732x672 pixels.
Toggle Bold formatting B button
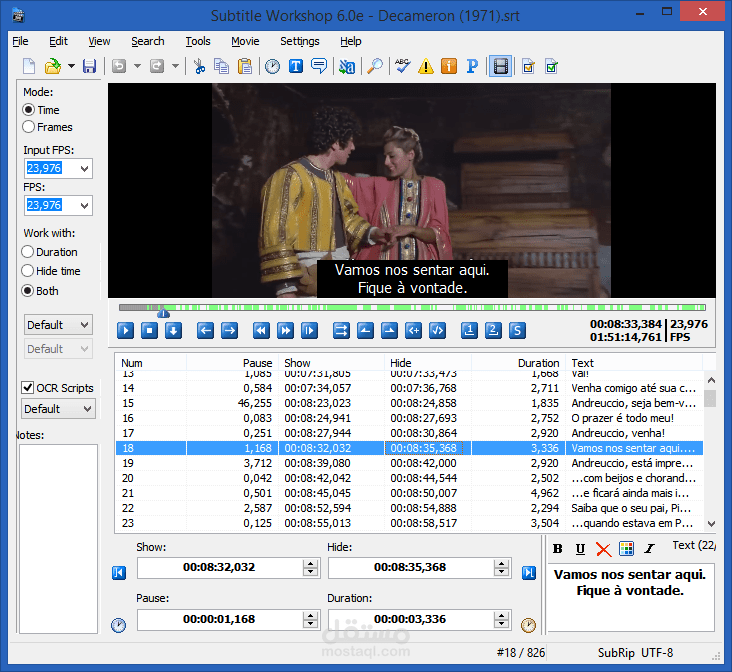[x=557, y=549]
